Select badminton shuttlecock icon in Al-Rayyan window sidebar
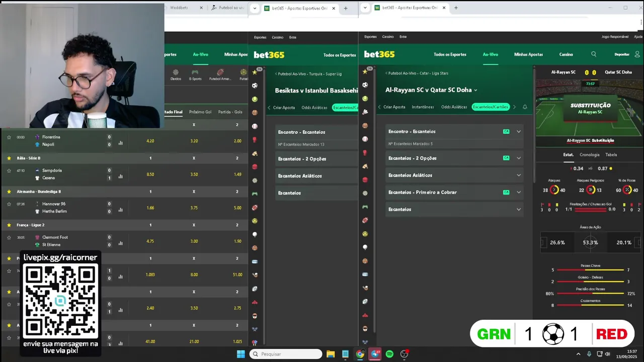The width and height of the screenshot is (644, 362). pyautogui.click(x=365, y=112)
